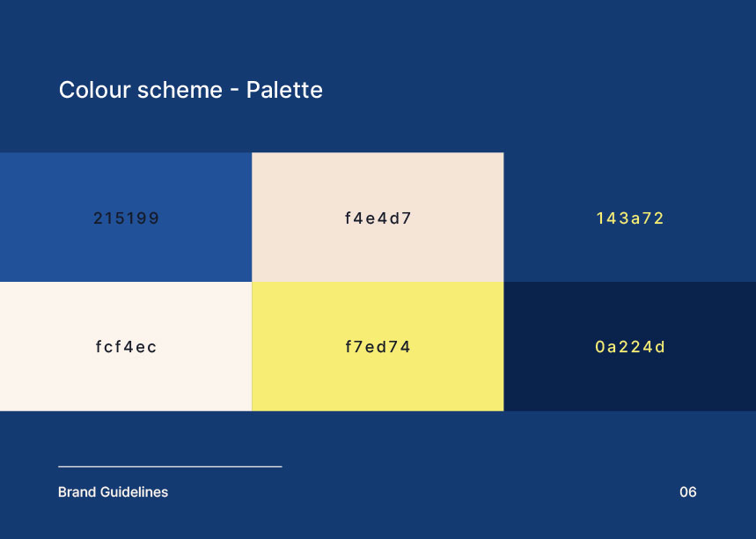Click the "f7ed74" hex code text
756x539 pixels.
(378, 347)
